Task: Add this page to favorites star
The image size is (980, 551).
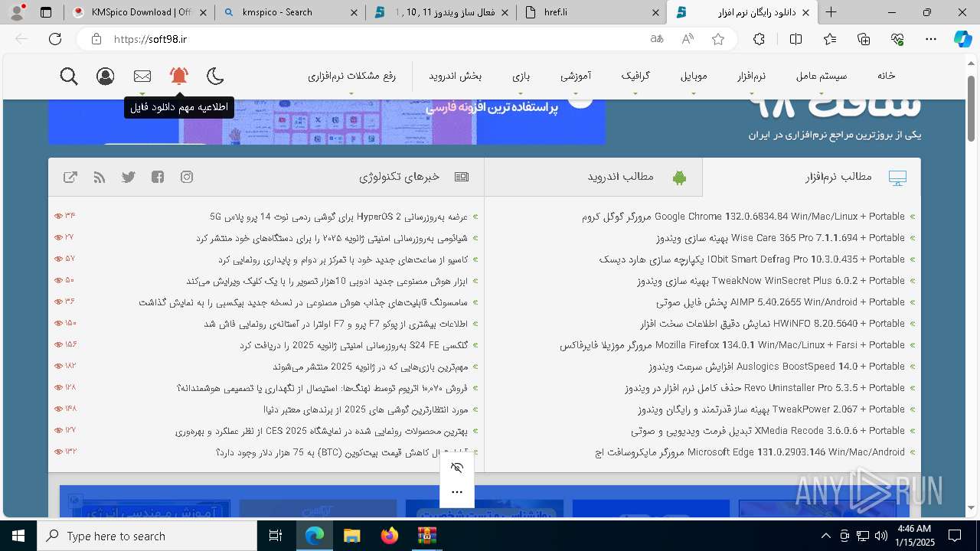Action: pos(718,39)
